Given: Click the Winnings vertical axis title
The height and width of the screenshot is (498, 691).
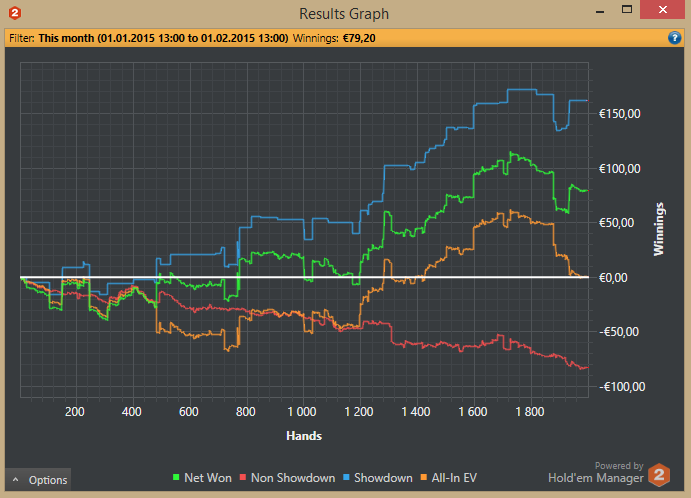Looking at the screenshot, I should click(x=658, y=229).
